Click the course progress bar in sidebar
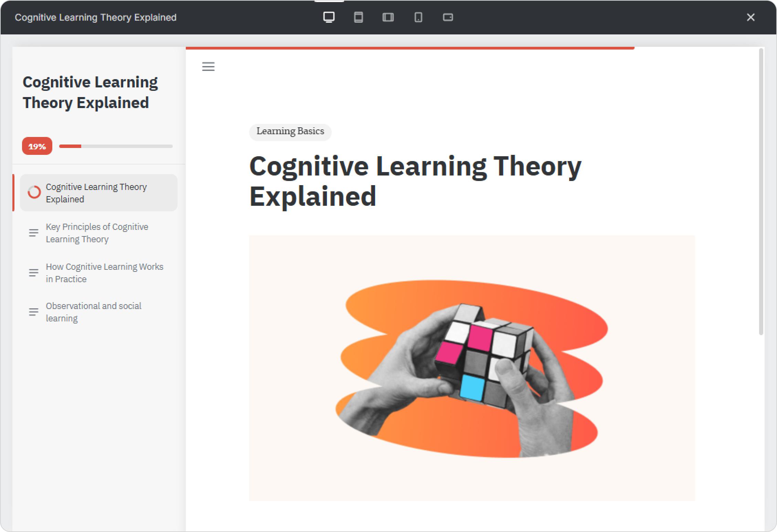This screenshot has width=777, height=532. click(116, 146)
